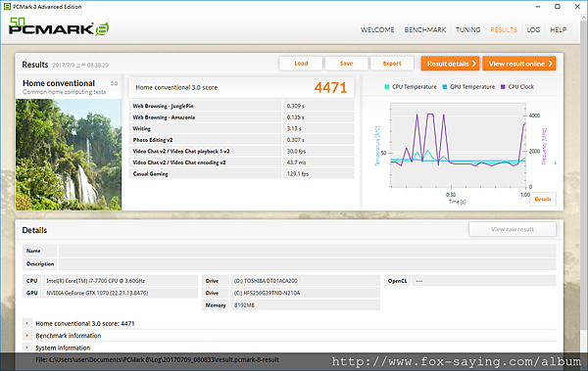This screenshot has width=588, height=371.
Task: Open the HELP tab
Action: click(558, 29)
